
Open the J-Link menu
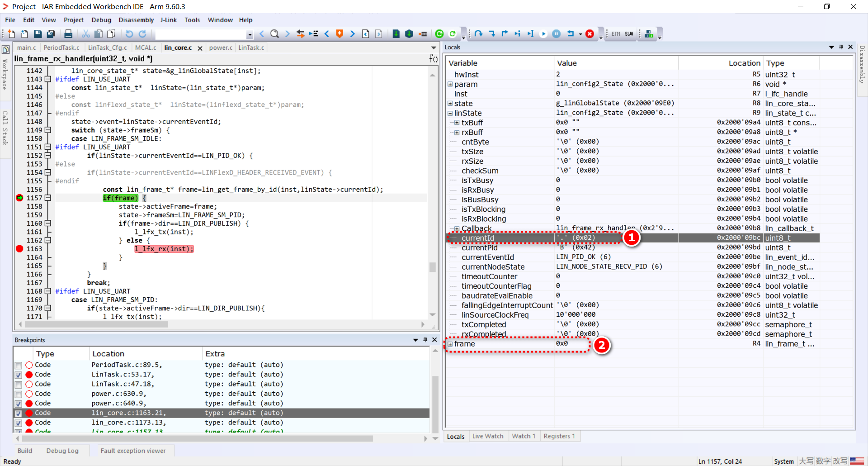point(168,20)
